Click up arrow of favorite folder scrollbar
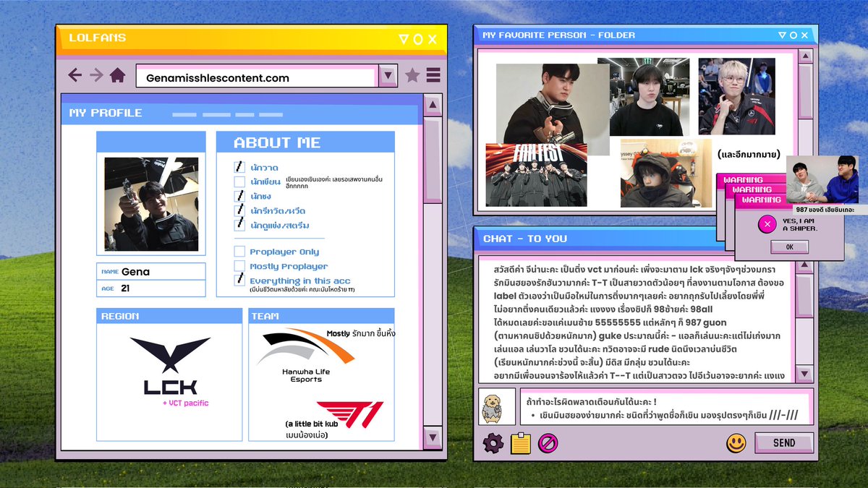The width and height of the screenshot is (868, 488). [x=805, y=56]
